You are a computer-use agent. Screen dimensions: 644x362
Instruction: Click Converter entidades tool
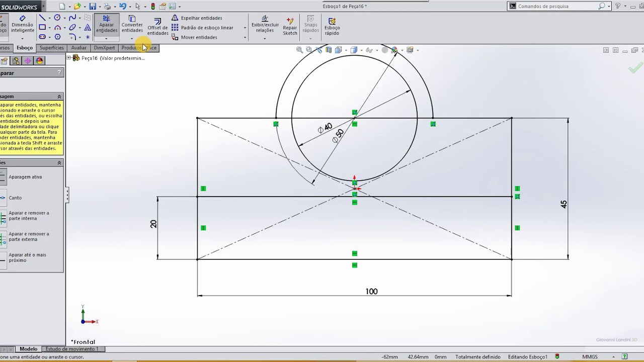(132, 24)
